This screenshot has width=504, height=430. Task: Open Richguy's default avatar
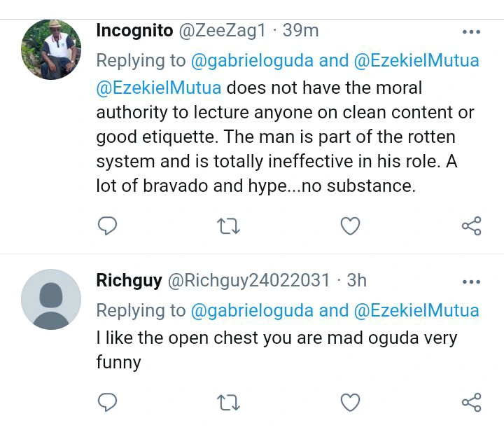[x=51, y=299]
